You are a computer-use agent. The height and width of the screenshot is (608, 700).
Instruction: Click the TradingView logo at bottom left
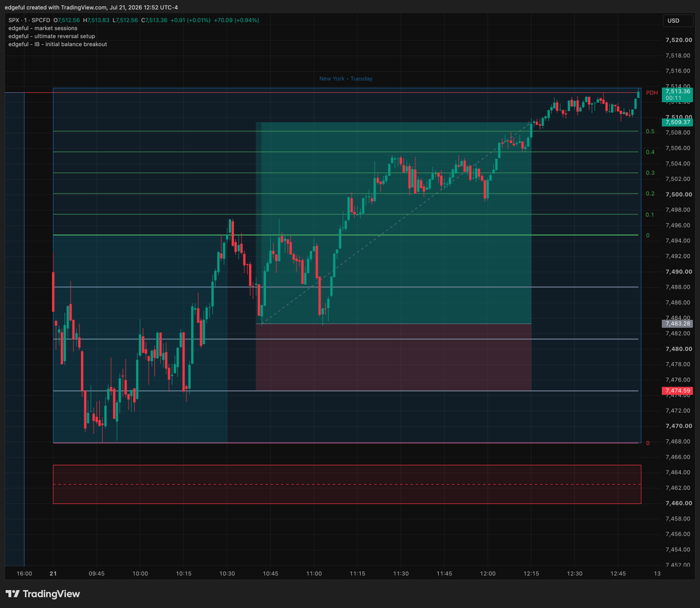pyautogui.click(x=43, y=594)
